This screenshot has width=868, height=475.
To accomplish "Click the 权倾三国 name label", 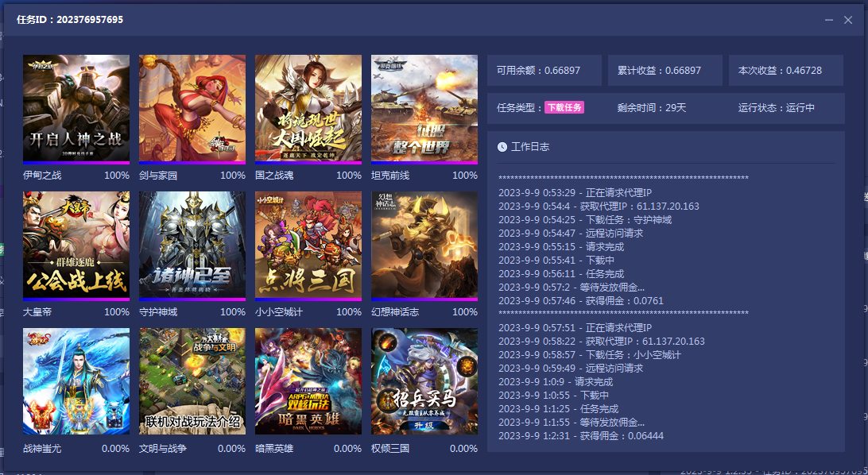I will click(391, 449).
